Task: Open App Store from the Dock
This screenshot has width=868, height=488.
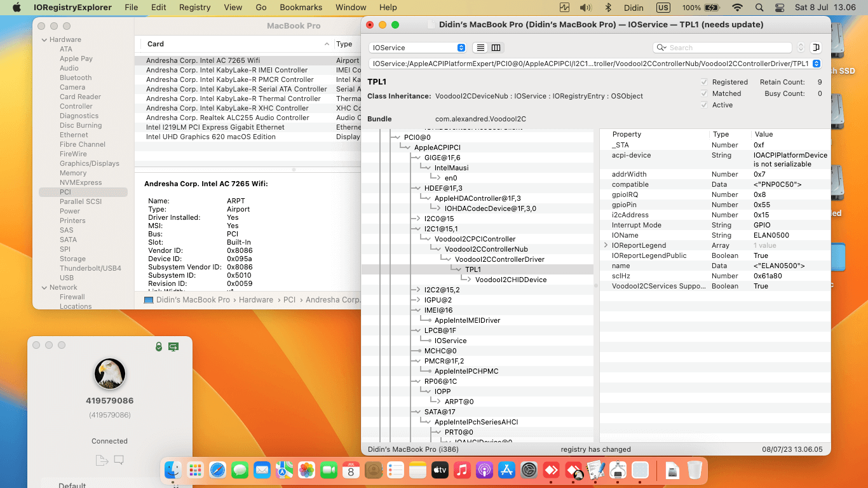Action: click(506, 470)
